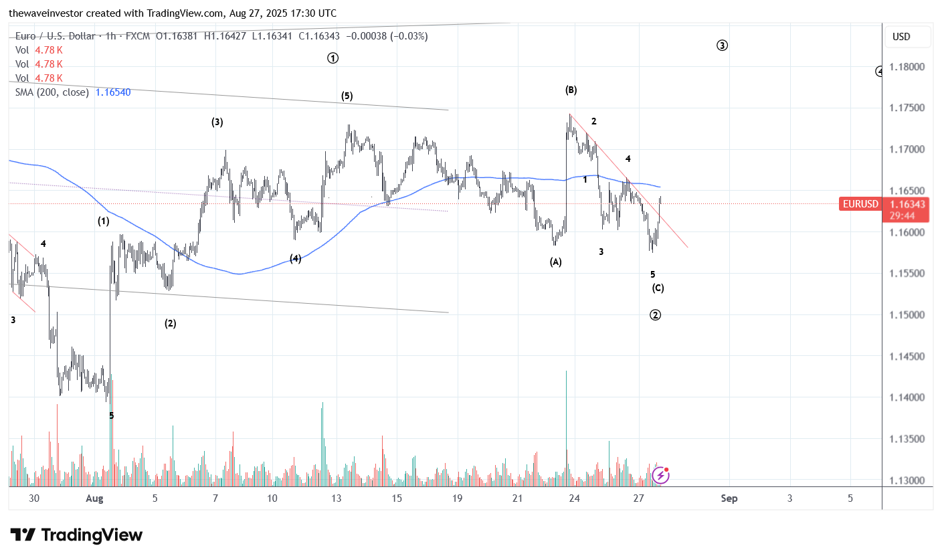Click the 1.18000 price axis label
The height and width of the screenshot is (560, 942).
[x=907, y=67]
